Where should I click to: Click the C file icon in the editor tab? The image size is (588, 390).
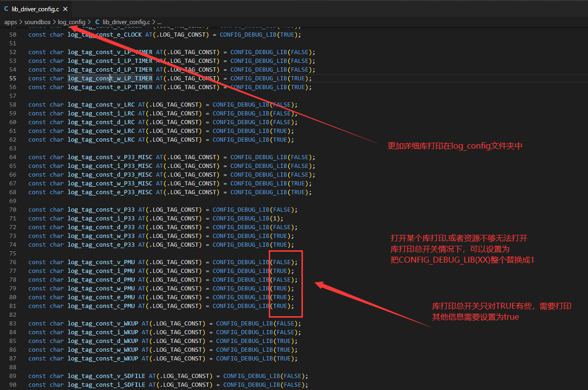[6, 9]
